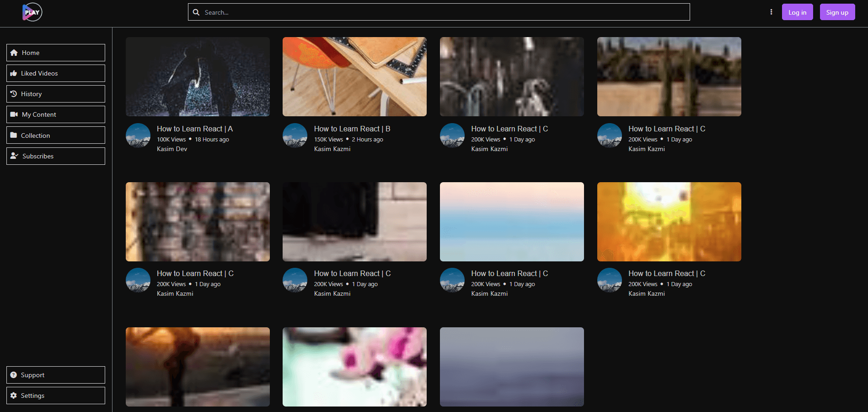Open Subscribes in sidebar
The height and width of the screenshot is (412, 868).
click(56, 156)
